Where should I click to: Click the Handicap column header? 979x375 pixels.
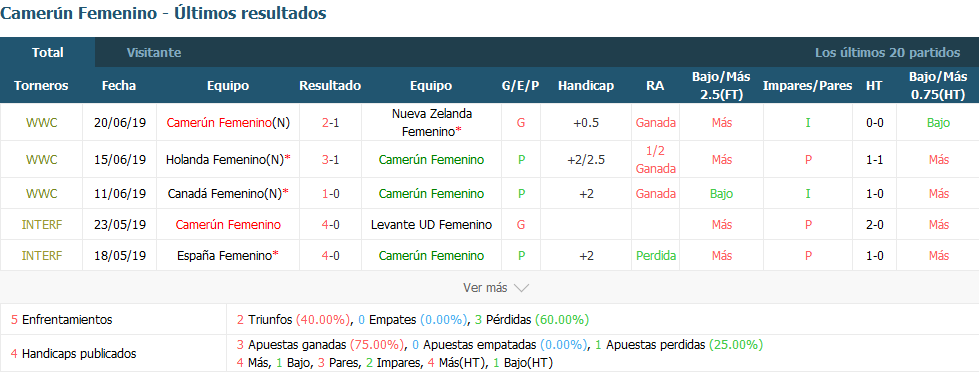(x=586, y=86)
